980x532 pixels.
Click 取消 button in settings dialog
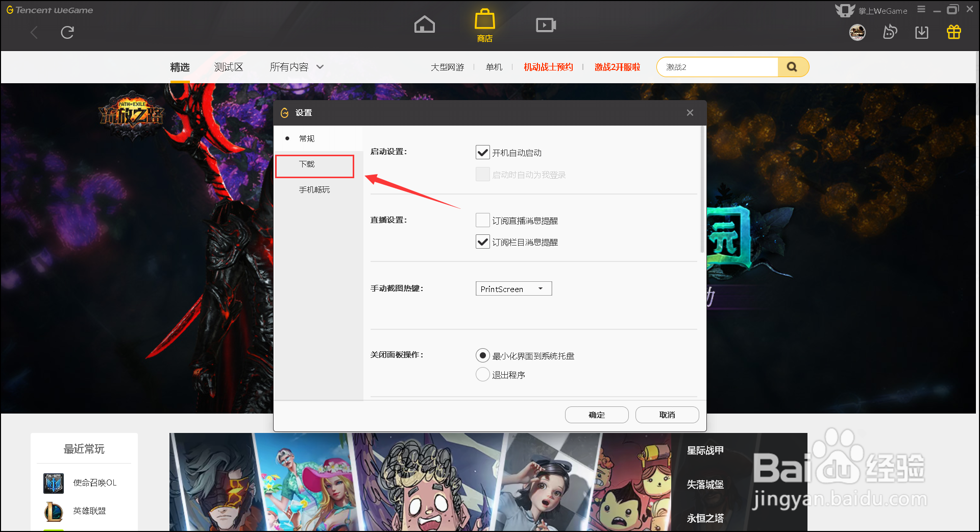[x=667, y=415]
